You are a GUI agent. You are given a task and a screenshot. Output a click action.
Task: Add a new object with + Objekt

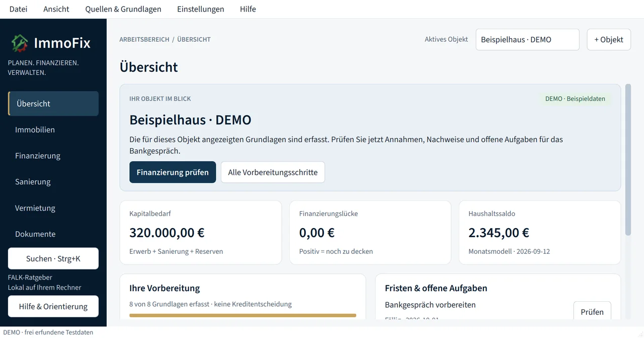pos(609,39)
